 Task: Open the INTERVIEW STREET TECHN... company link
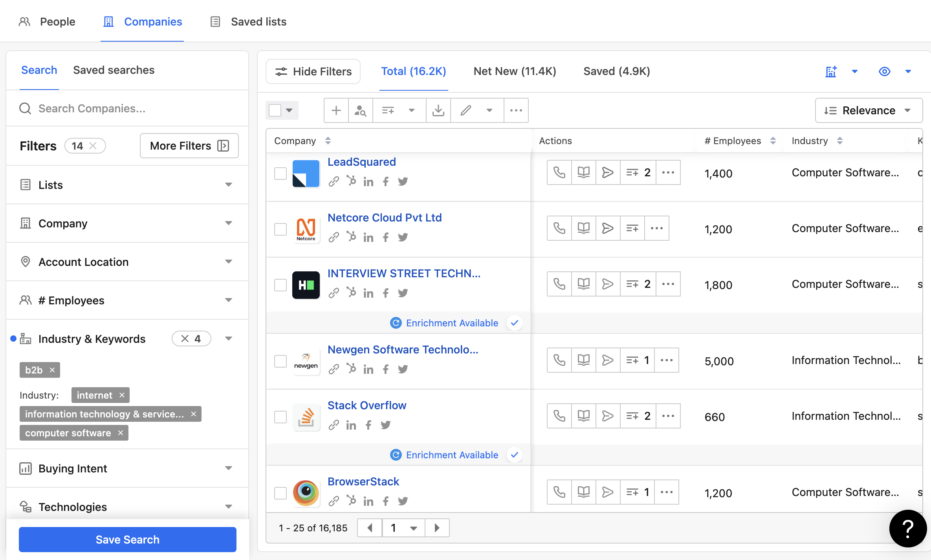coord(404,273)
